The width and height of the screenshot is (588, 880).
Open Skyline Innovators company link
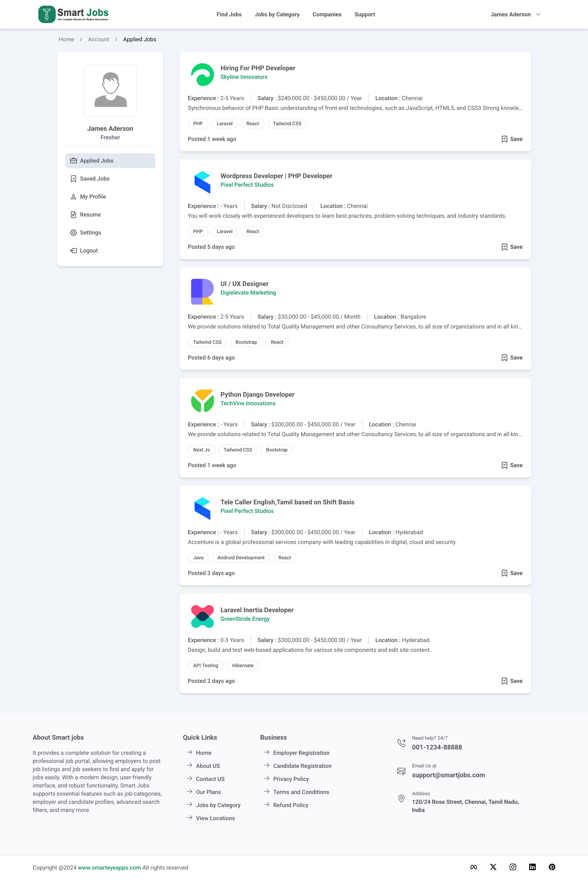tap(244, 77)
